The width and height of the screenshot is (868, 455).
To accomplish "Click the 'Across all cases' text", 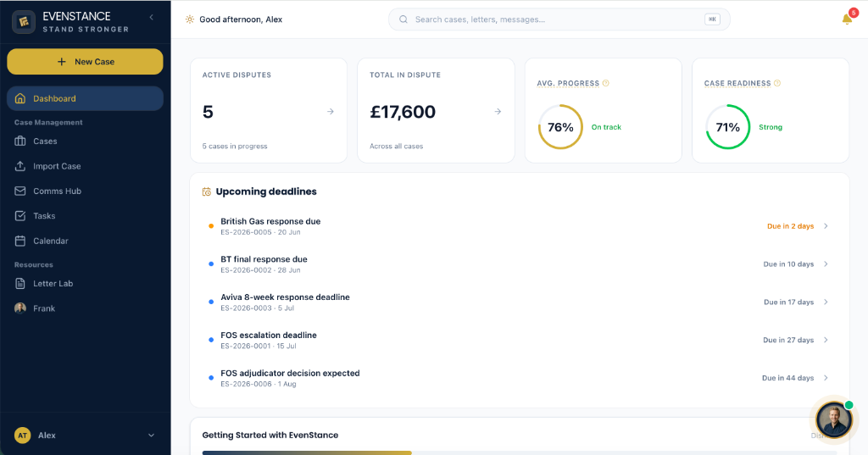I will 397,146.
